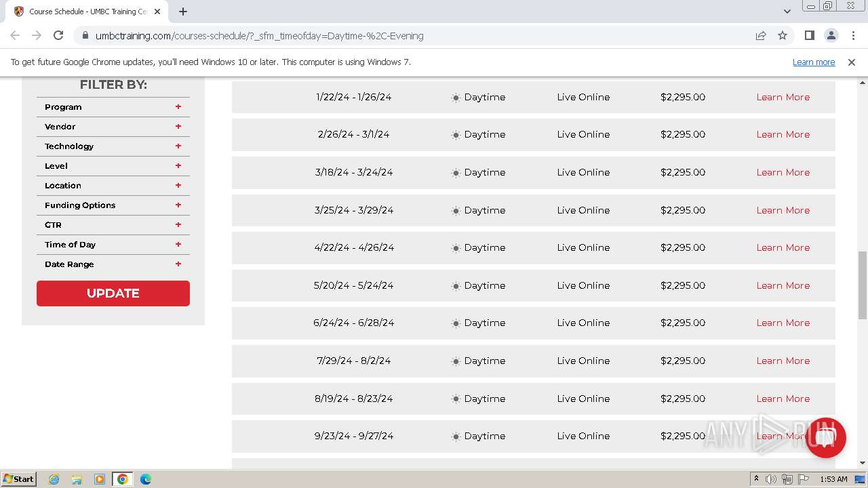Show hidden system tray icons
This screenshot has height=488, width=868.
756,479
